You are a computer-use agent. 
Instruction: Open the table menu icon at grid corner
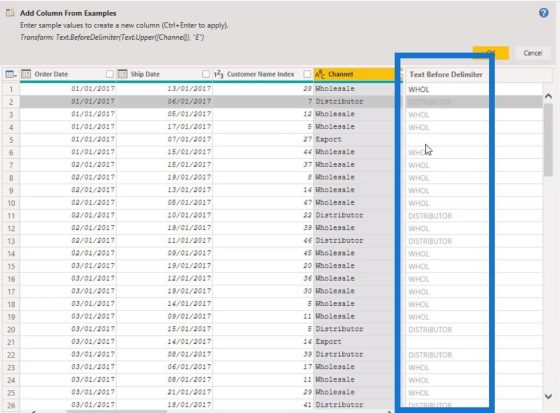coord(11,74)
